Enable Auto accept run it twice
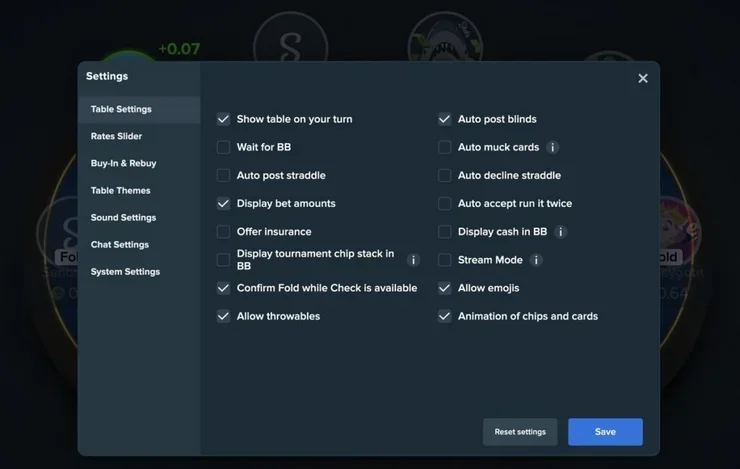Image resolution: width=740 pixels, height=469 pixels. [x=445, y=203]
